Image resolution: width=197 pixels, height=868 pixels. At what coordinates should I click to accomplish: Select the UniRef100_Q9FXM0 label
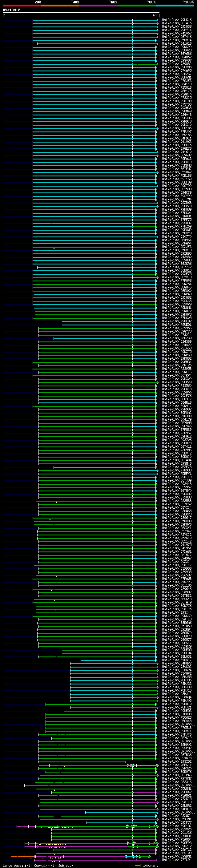pyautogui.click(x=177, y=67)
